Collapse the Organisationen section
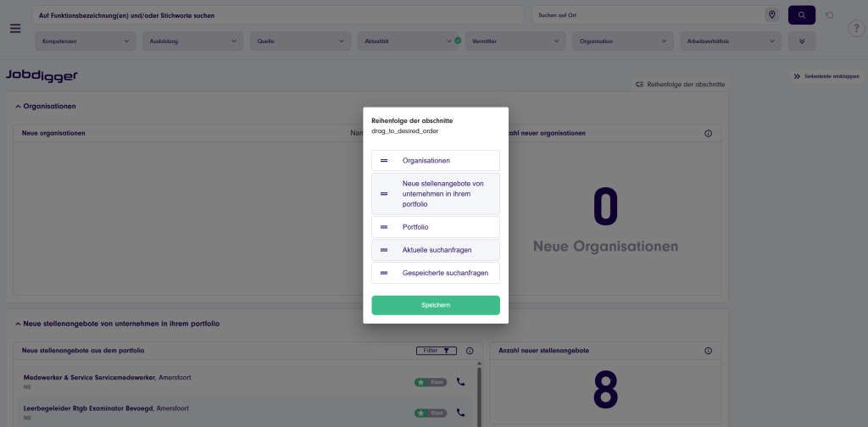Screen dimensions: 868x427 click(x=17, y=107)
